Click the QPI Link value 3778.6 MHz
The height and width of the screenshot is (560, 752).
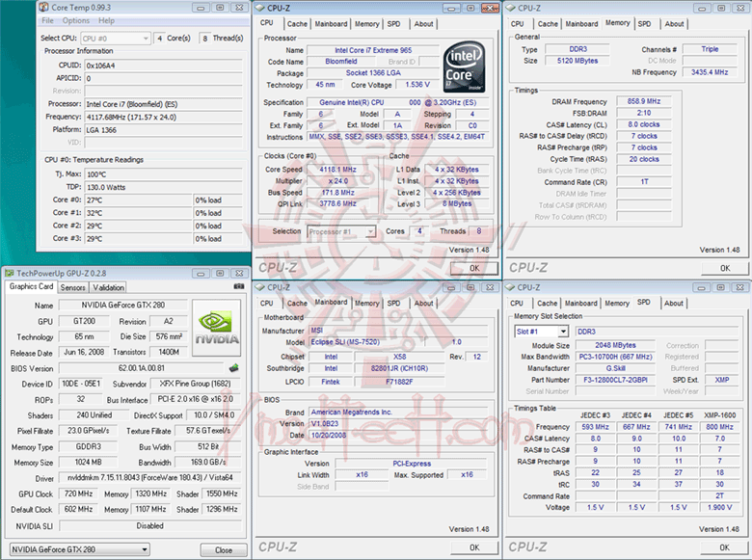pos(338,203)
